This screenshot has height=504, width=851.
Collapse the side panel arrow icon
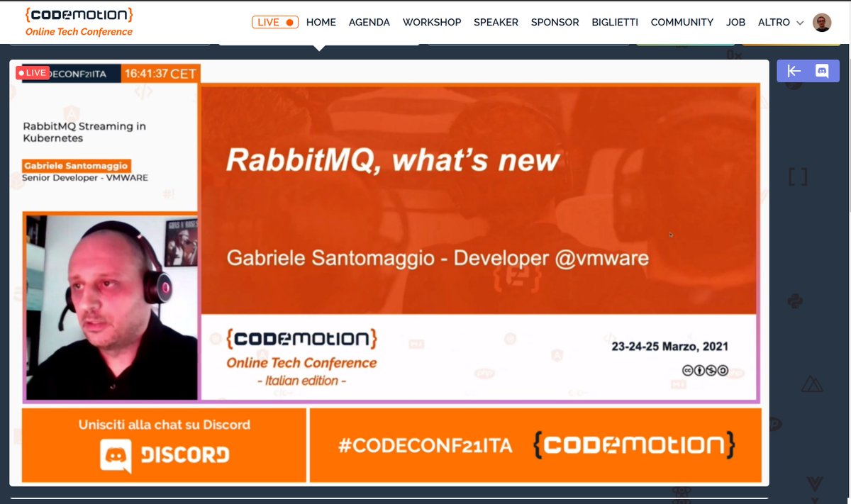(794, 71)
